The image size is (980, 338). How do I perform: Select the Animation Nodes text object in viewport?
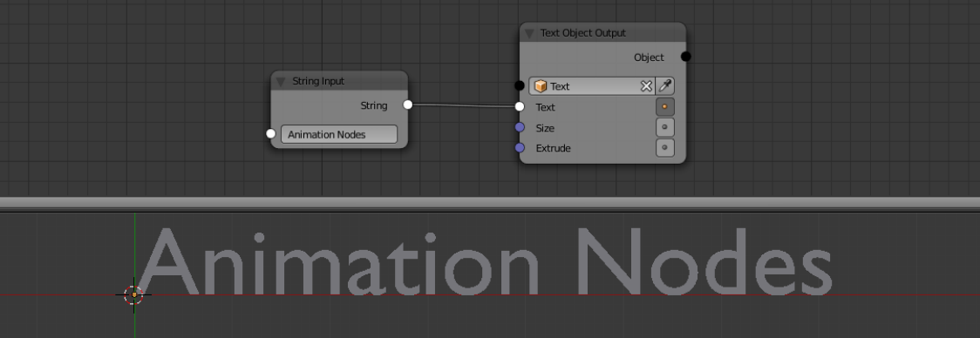(486, 261)
